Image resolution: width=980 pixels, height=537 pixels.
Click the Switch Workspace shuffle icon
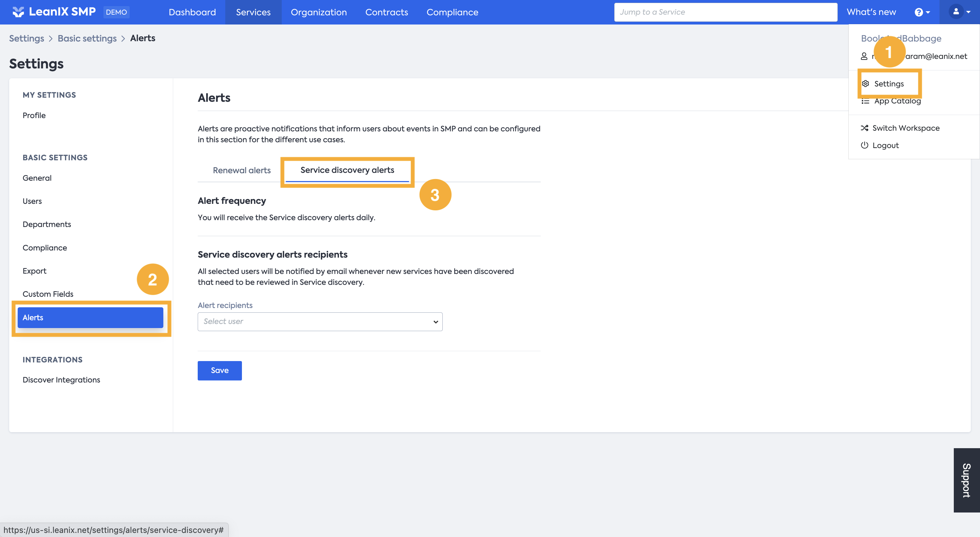864,128
